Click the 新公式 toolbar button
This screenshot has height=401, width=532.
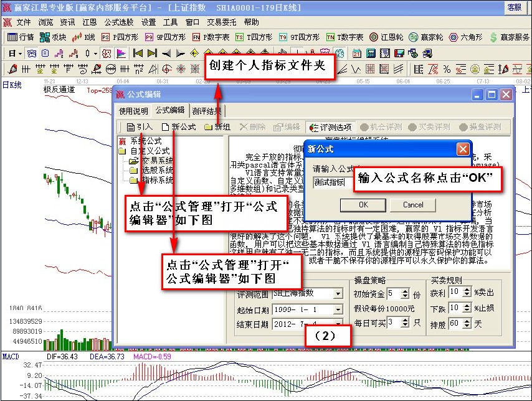click(x=178, y=127)
